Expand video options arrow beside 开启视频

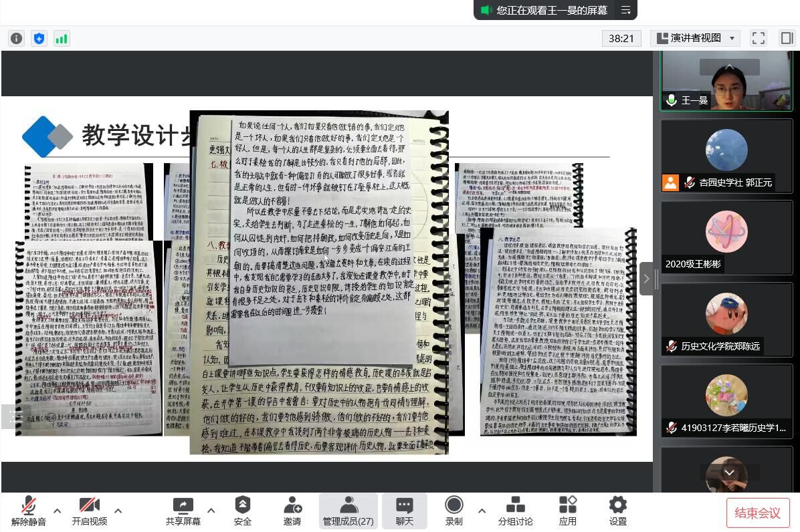(x=118, y=511)
